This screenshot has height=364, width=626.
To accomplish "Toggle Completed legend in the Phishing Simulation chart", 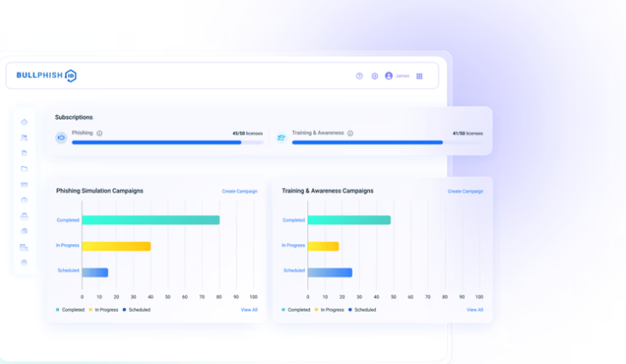I will (70, 310).
